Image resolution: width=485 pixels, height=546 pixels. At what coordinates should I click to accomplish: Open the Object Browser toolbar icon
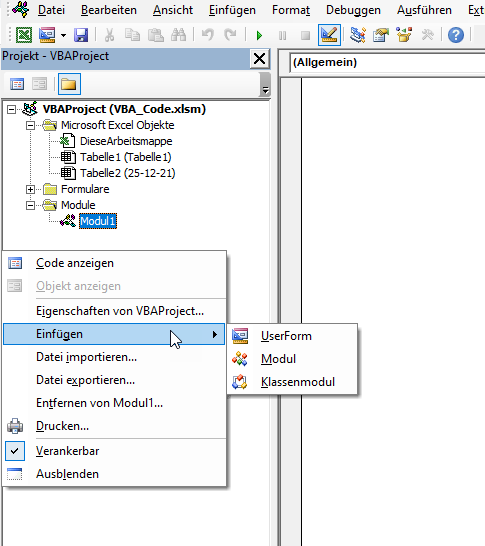[x=404, y=35]
